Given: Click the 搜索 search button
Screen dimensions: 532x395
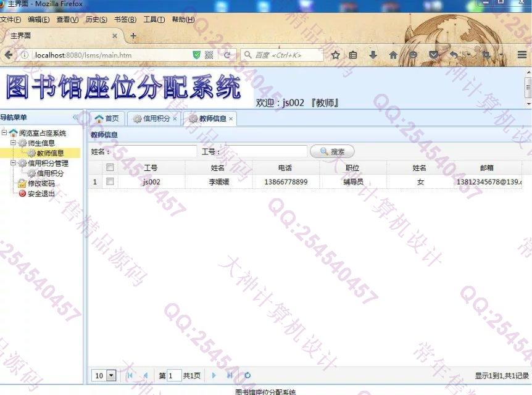Looking at the screenshot, I should coord(332,151).
